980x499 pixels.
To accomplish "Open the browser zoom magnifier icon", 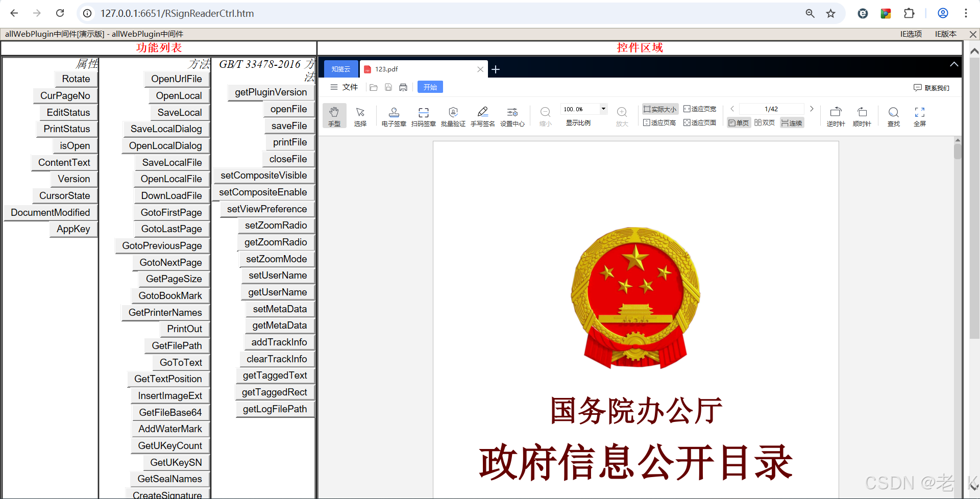I will click(x=810, y=13).
